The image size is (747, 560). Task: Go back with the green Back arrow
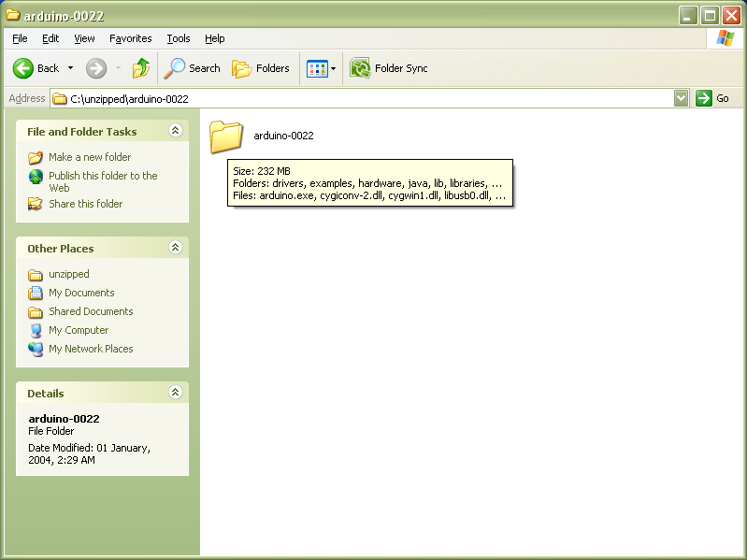click(36, 68)
